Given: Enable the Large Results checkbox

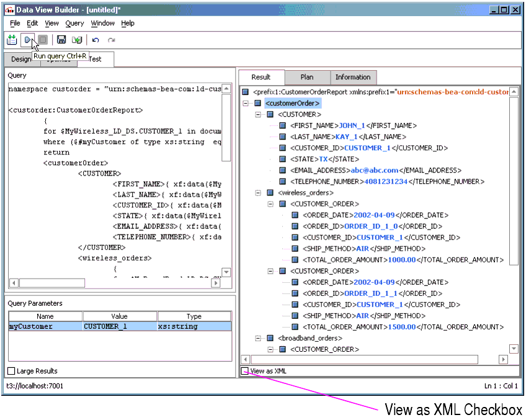Looking at the screenshot, I should click(11, 371).
